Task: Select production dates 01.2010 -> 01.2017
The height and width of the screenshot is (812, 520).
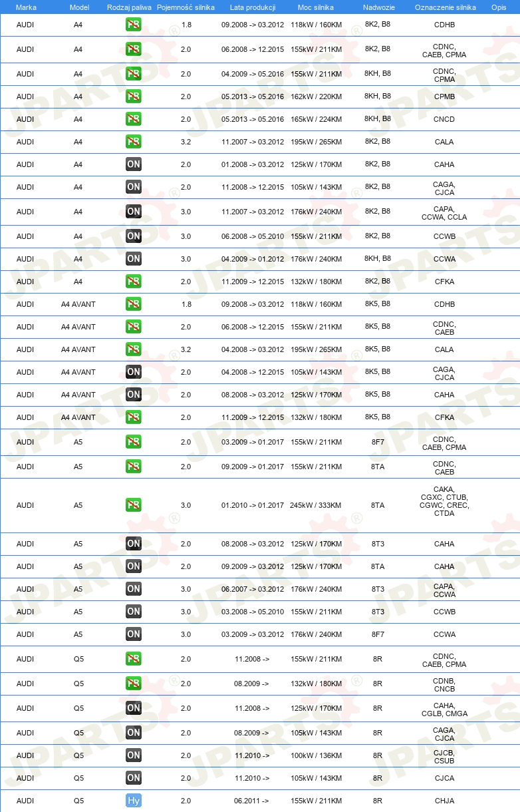Action: 253,505
